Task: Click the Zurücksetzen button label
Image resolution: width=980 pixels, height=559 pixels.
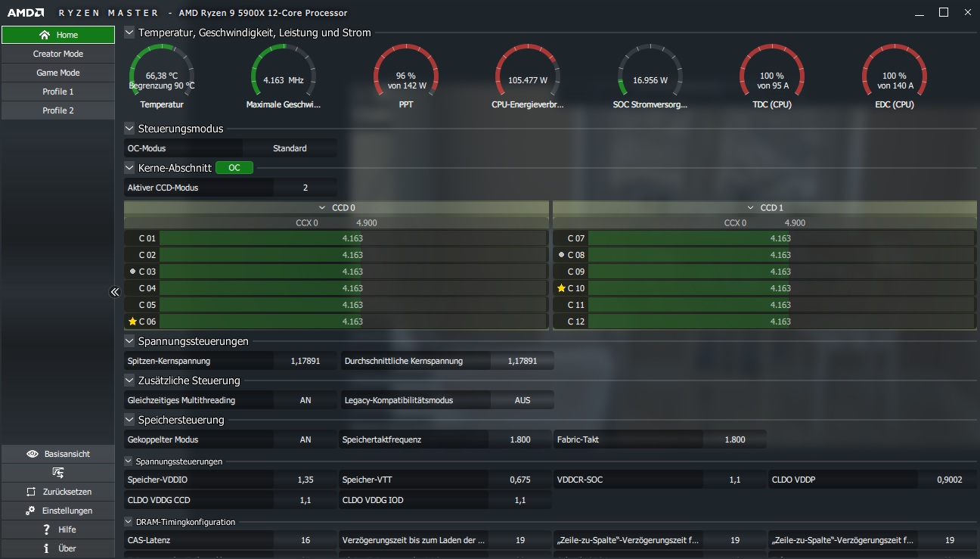Action: click(67, 492)
